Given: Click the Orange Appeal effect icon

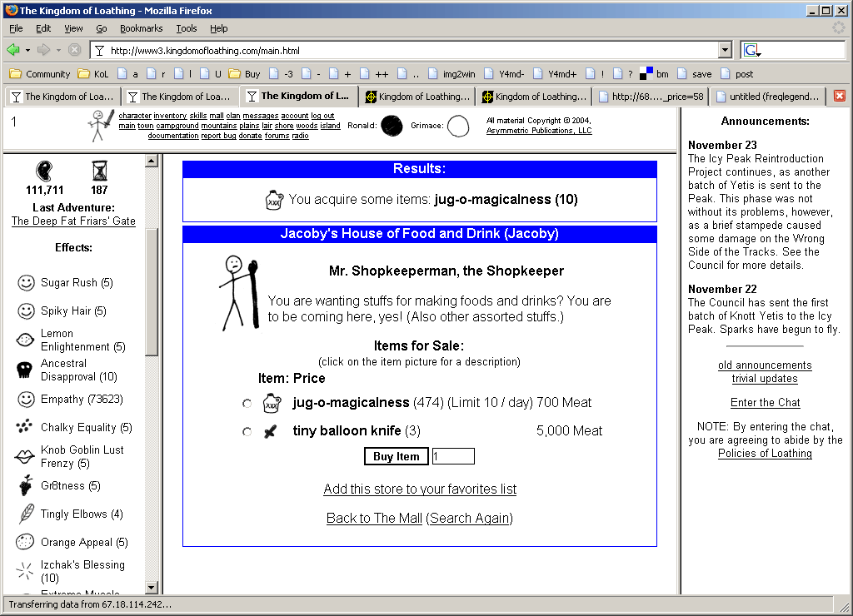Looking at the screenshot, I should coord(25,542).
